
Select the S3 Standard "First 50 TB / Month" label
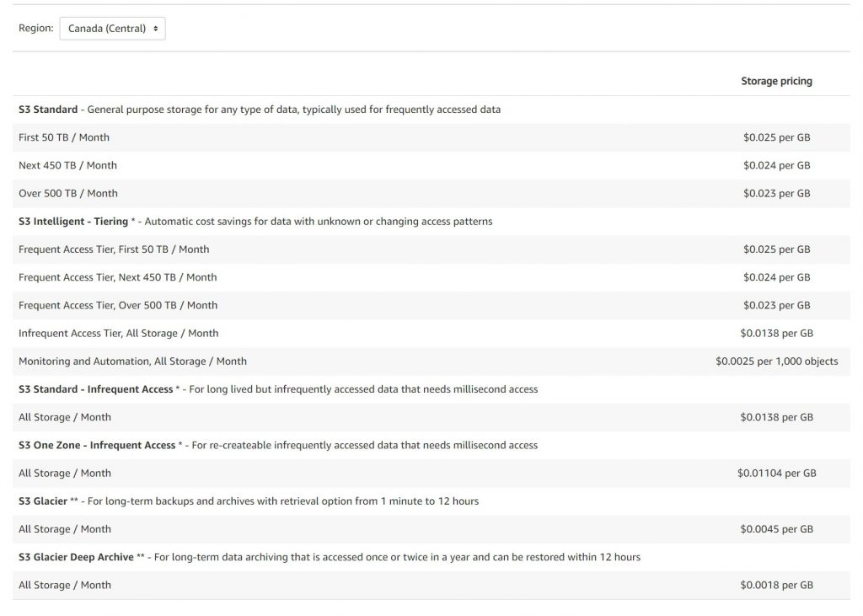tap(64, 137)
